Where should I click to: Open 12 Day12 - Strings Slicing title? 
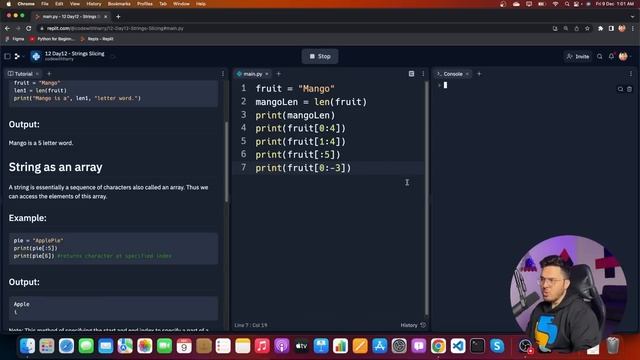pyautogui.click(x=74, y=53)
